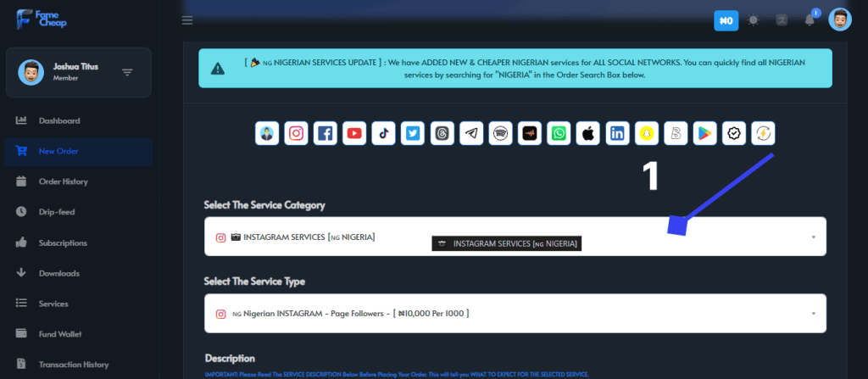Open the language translate icon

(x=782, y=20)
